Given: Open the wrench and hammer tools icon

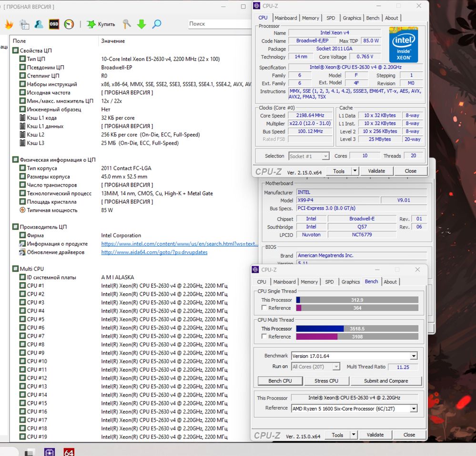Looking at the screenshot, I should (x=127, y=24).
